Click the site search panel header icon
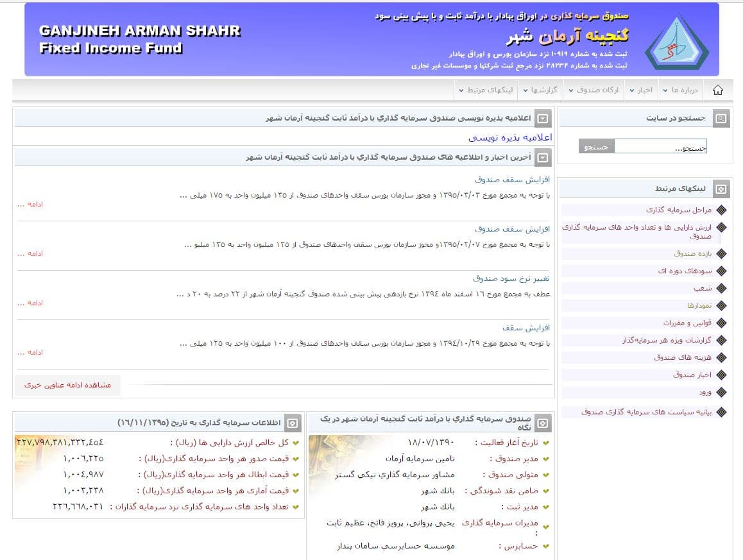This screenshot has width=743, height=560. click(x=721, y=119)
